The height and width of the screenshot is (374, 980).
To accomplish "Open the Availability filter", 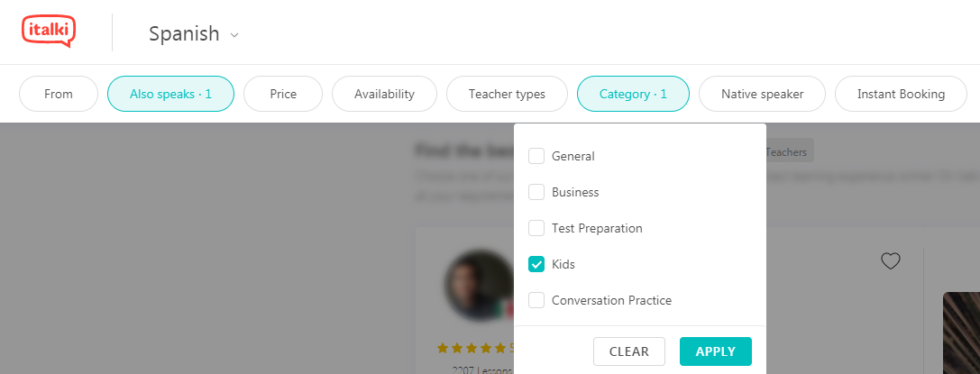I will click(384, 95).
